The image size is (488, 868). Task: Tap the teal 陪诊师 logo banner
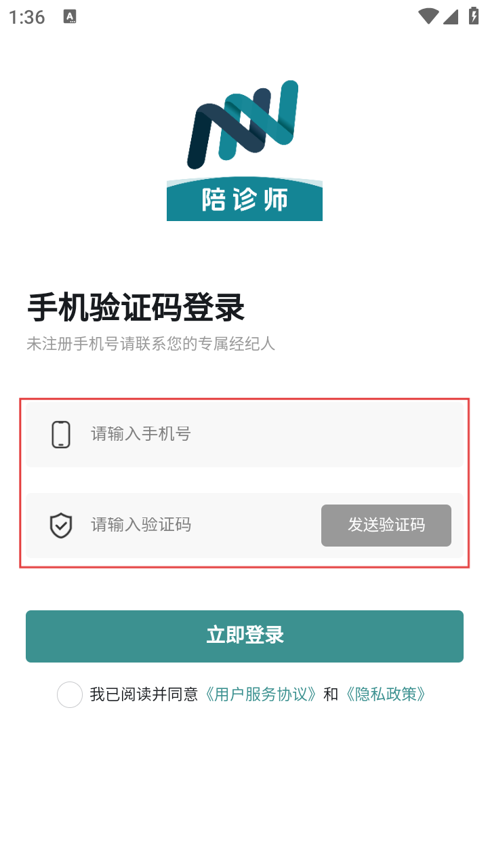tap(245, 200)
